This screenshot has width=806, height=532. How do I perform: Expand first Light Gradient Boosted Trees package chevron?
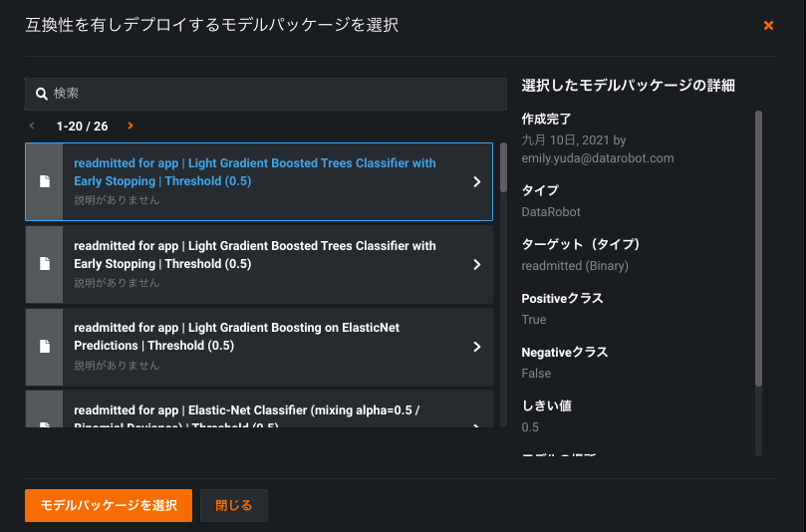click(476, 182)
